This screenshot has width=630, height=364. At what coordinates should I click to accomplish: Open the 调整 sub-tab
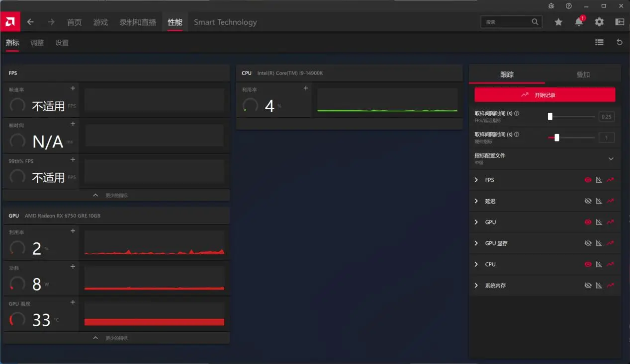coord(37,43)
